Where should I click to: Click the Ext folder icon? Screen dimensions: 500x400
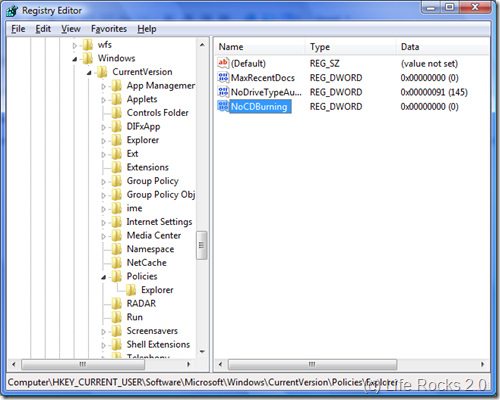pos(116,154)
